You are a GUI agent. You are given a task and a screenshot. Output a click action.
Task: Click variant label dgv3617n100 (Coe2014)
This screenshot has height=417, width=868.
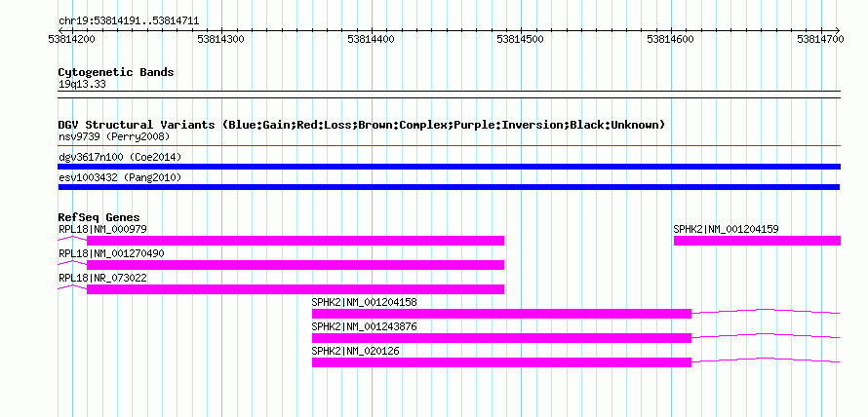point(120,157)
